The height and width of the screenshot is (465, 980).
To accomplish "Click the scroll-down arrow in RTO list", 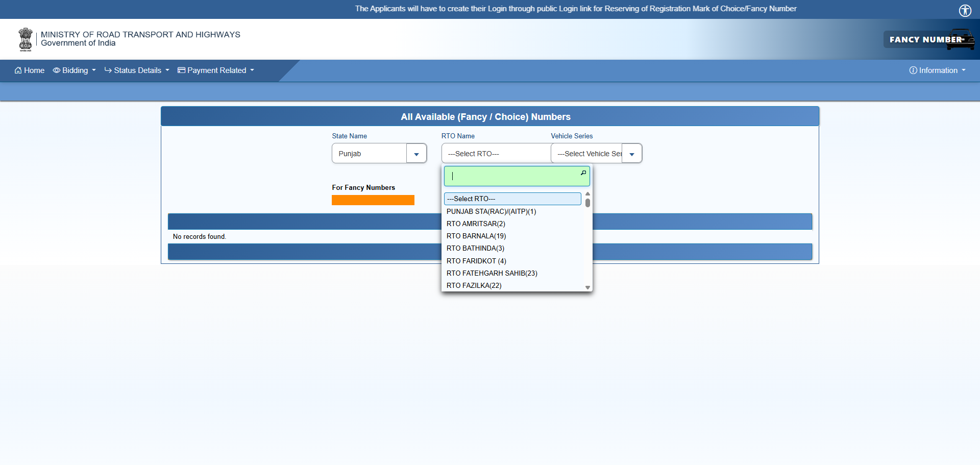I will (x=587, y=287).
